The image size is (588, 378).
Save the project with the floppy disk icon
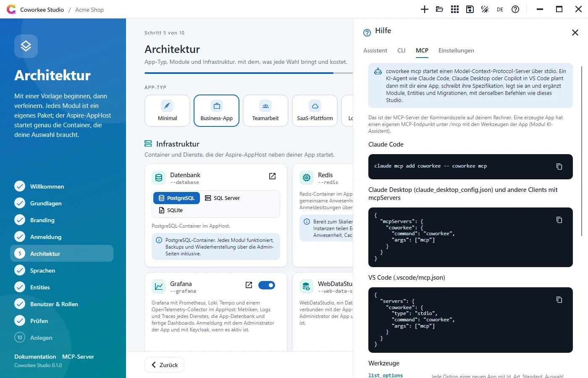[x=470, y=9]
